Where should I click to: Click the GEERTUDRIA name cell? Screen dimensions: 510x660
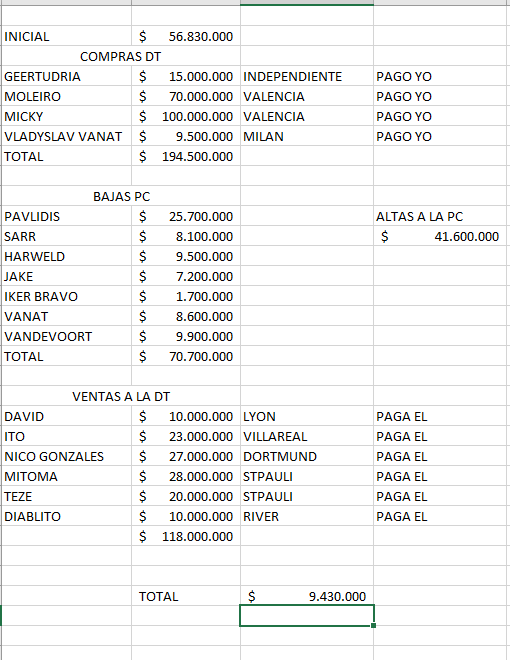tap(66, 76)
